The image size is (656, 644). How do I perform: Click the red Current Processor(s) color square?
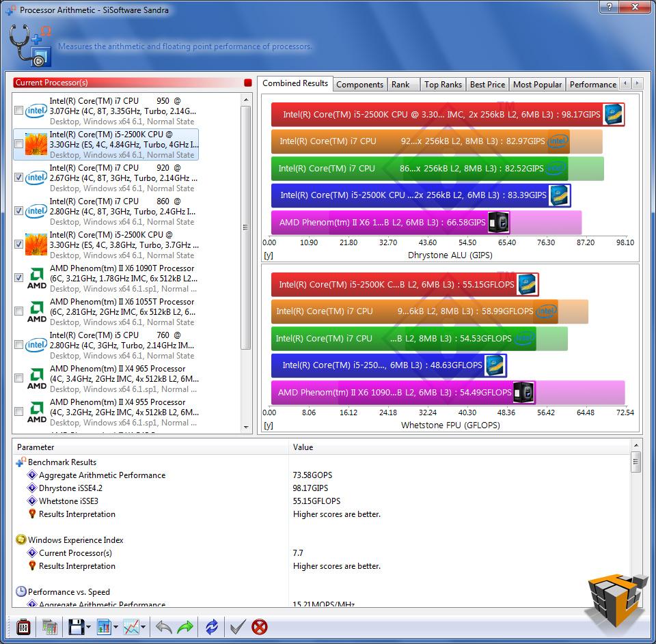tap(248, 83)
